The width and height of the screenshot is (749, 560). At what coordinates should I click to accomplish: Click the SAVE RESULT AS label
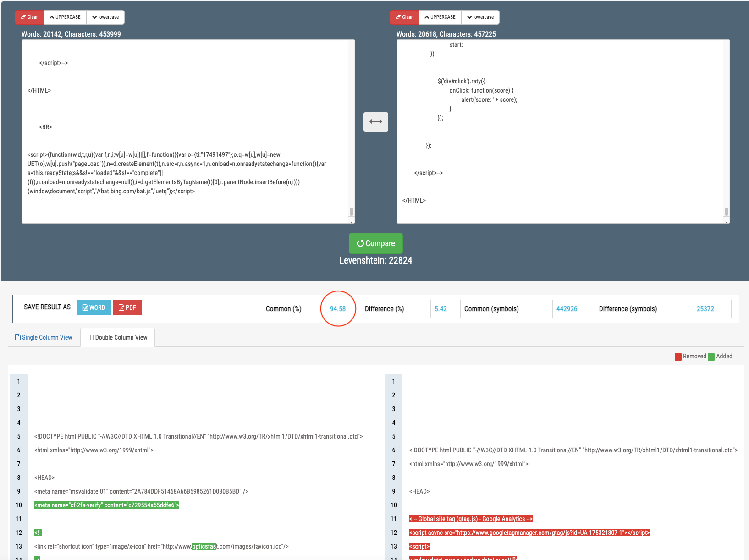point(47,307)
